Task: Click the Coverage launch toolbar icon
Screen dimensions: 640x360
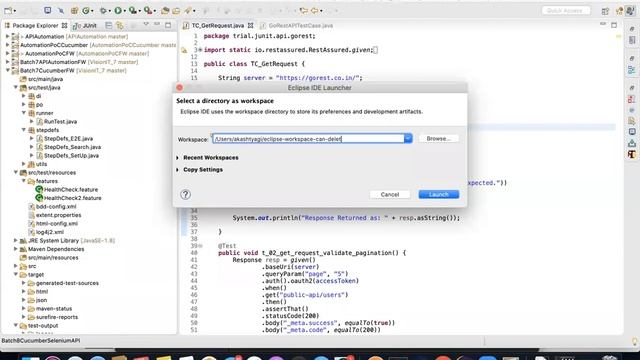Action: (133, 11)
